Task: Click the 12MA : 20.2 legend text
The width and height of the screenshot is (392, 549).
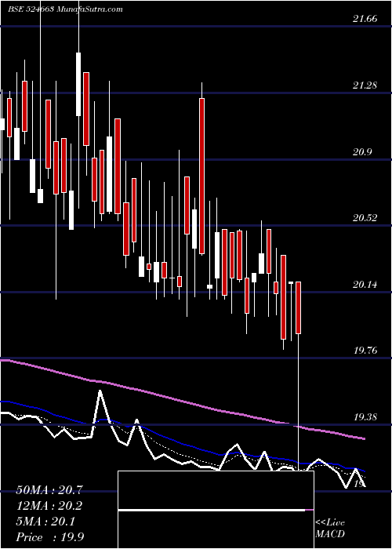Action: pos(49,506)
